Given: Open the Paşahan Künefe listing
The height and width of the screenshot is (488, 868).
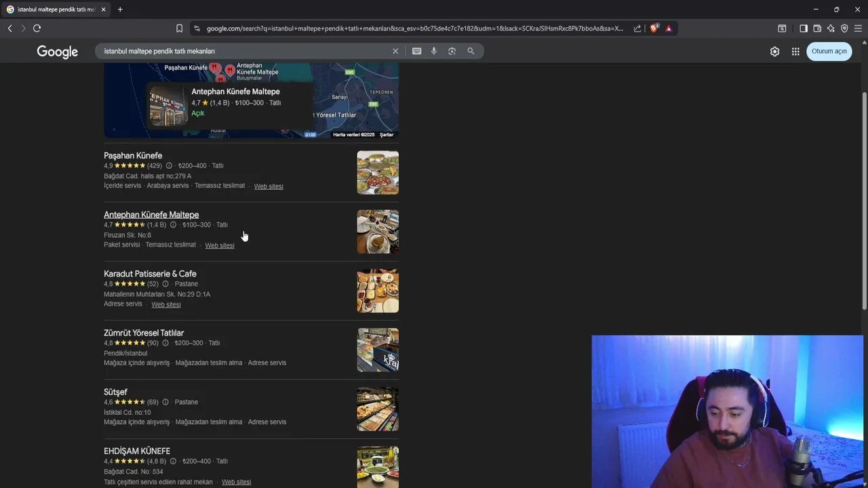Looking at the screenshot, I should point(133,155).
